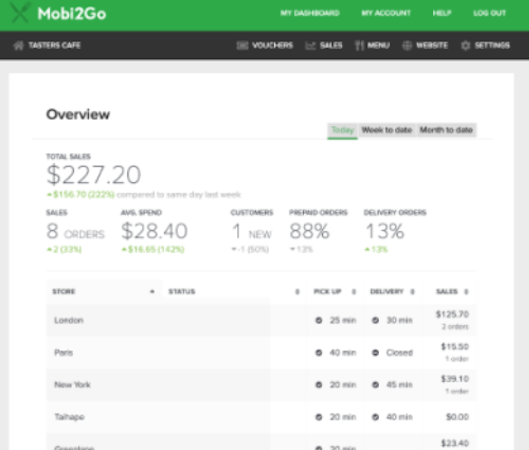
Task: Switch to Week to date tab
Action: (387, 130)
